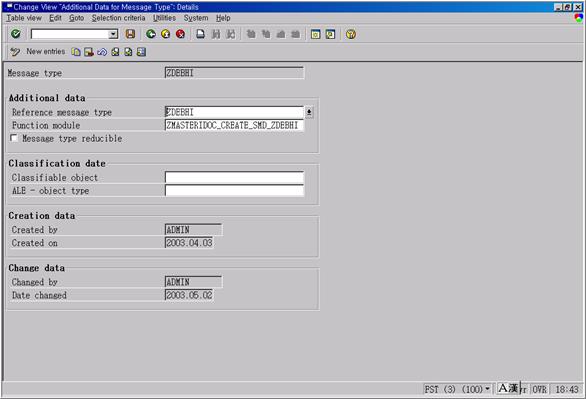The image size is (586, 399).
Task: Toggle Display/Change mode pencil icon
Action: click(x=15, y=52)
